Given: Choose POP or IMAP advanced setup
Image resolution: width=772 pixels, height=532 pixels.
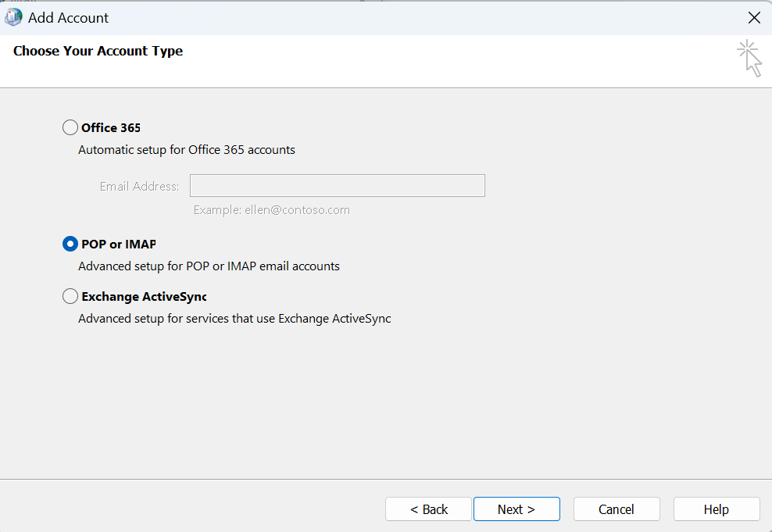Looking at the screenshot, I should [70, 243].
